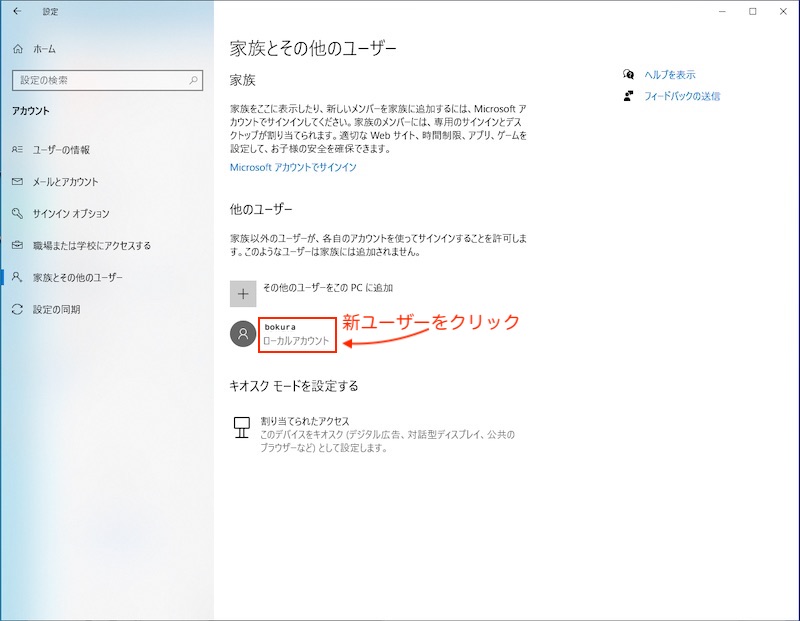800x621 pixels.
Task: Click the plus button to add user
Action: point(243,294)
